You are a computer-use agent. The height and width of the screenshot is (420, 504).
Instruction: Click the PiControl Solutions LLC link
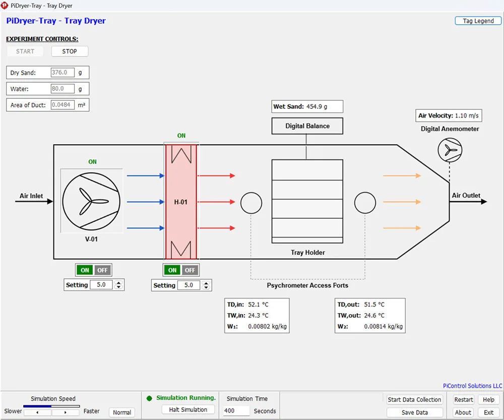coord(472,386)
